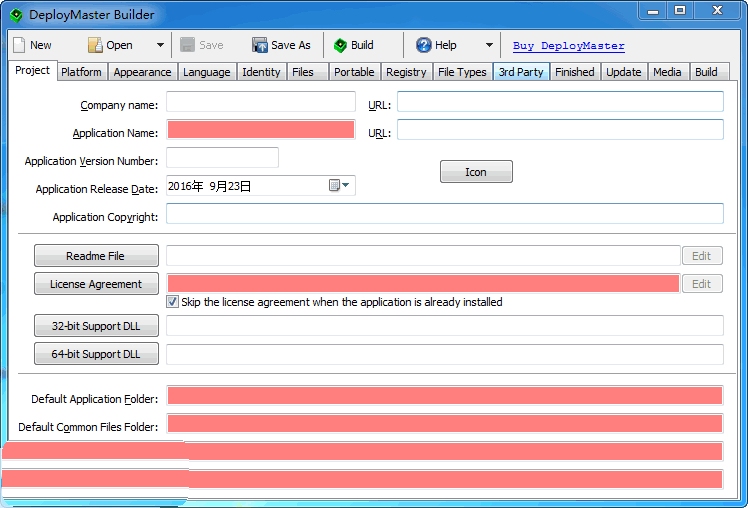Focus the Application URL input field

561,130
